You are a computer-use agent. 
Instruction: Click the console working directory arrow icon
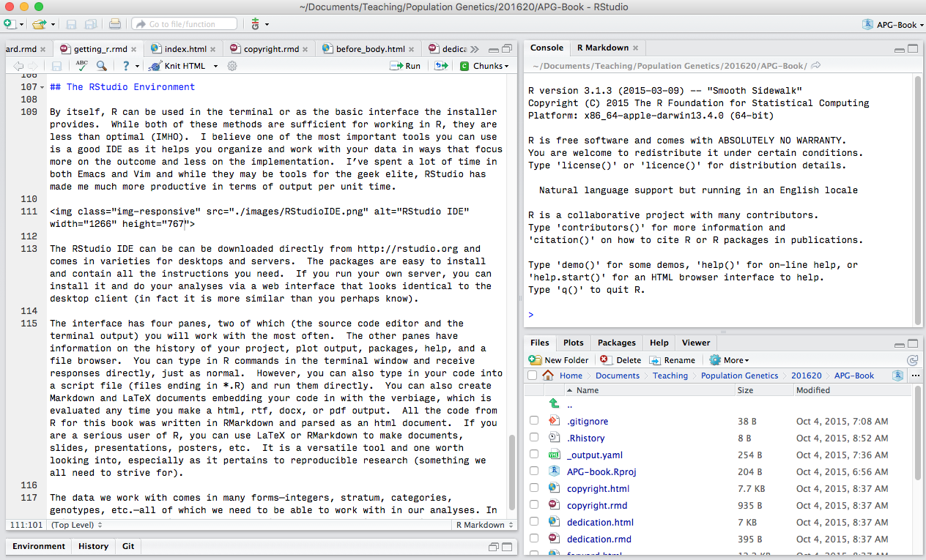click(x=816, y=66)
